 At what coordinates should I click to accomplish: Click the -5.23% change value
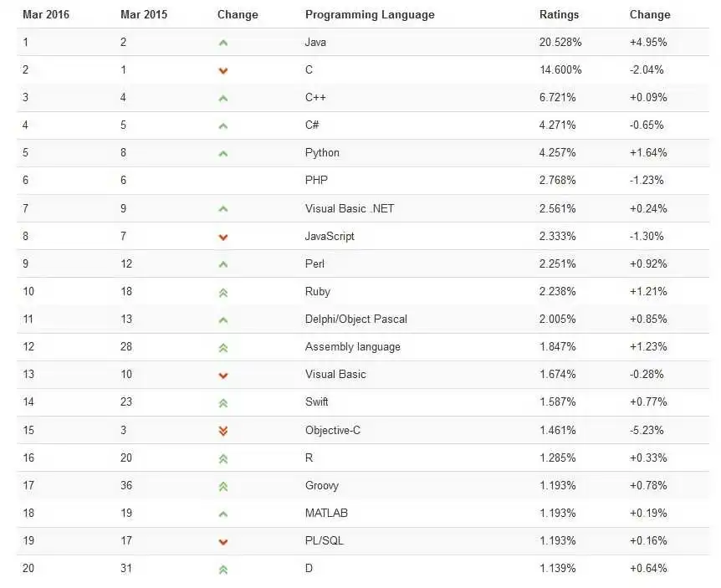click(x=647, y=430)
